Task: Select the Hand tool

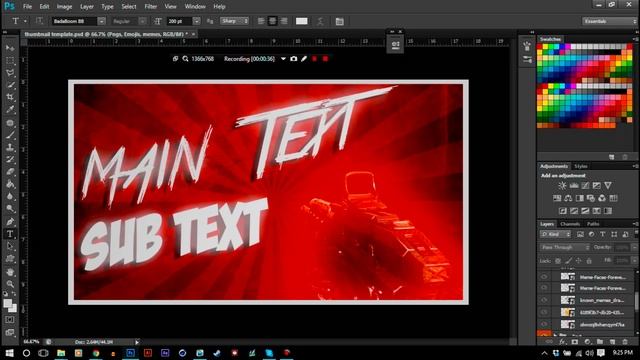Action: (x=10, y=271)
